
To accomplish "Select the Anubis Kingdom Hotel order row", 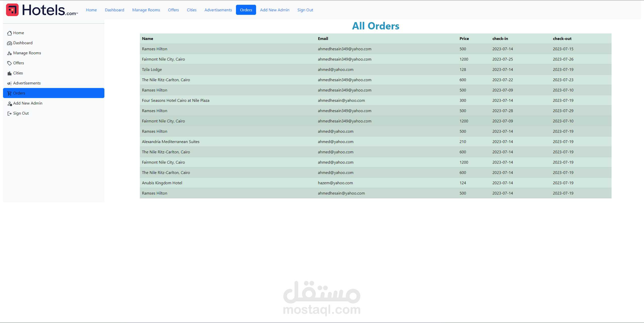I will click(162, 183).
